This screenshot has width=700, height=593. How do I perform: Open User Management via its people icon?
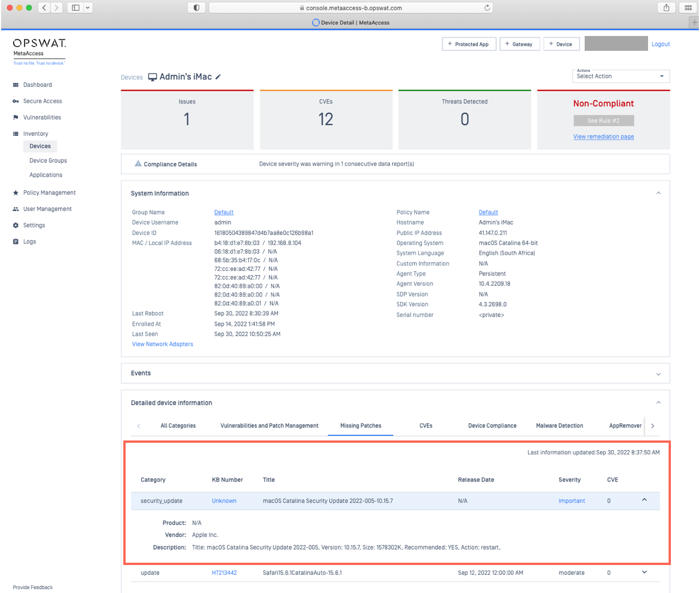click(x=15, y=209)
